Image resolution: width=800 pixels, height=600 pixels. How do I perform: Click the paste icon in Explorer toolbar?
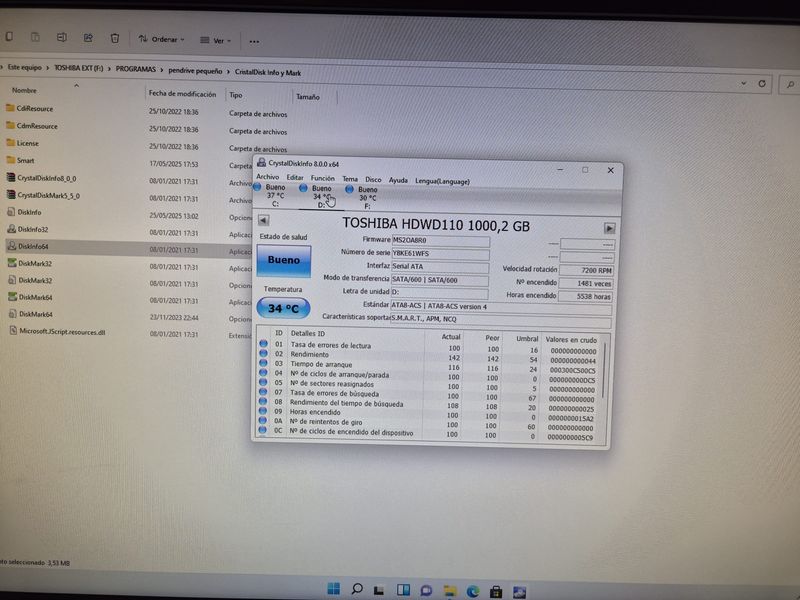point(35,37)
